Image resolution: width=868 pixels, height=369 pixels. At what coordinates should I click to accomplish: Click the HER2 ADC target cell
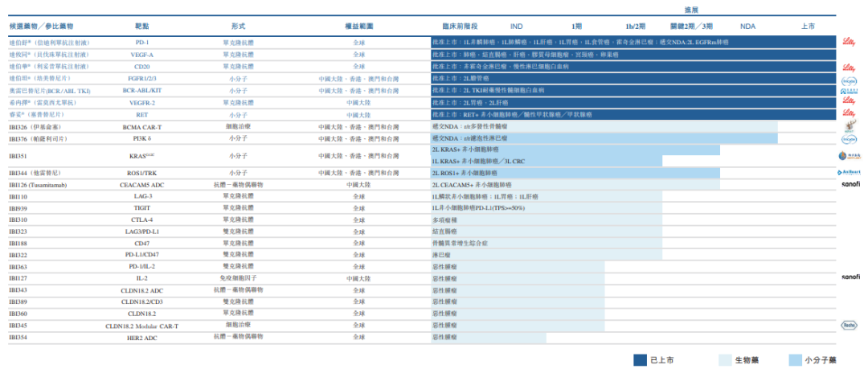[x=141, y=338]
